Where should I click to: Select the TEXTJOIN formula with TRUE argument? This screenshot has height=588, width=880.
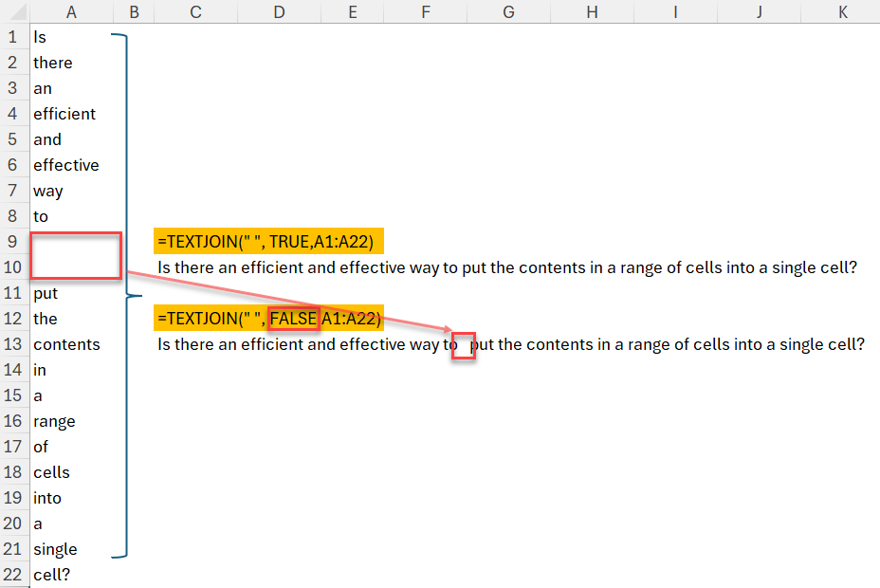268,242
